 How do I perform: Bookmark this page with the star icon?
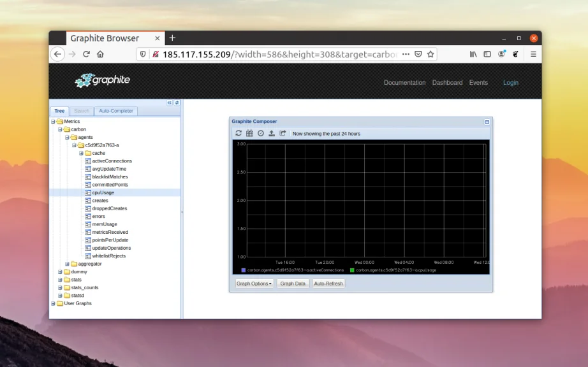[430, 54]
